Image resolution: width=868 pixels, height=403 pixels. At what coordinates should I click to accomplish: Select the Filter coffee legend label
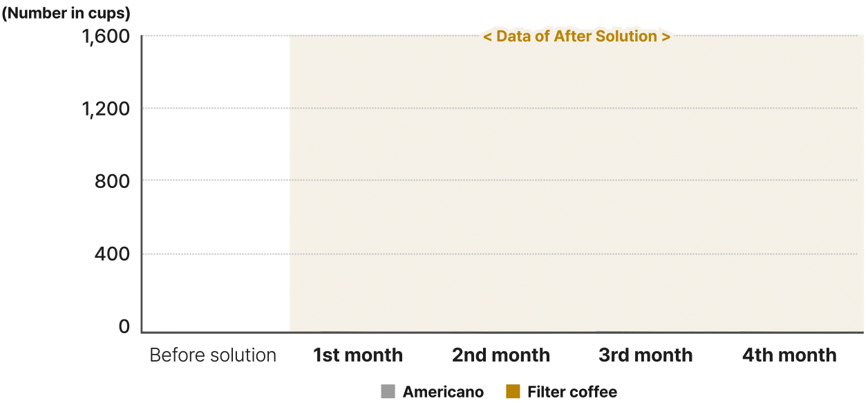[572, 392]
